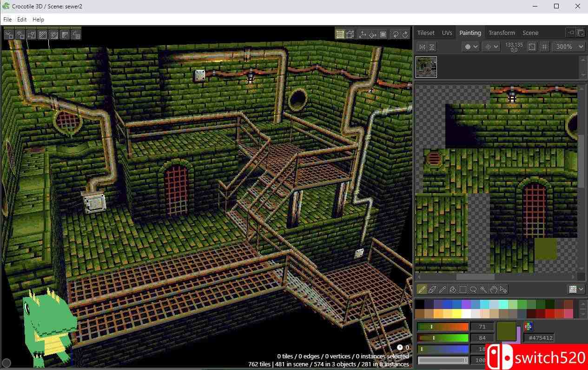Screen dimensions: 588x370
Task: Select the Fill bucket painting tool
Action: coord(453,289)
